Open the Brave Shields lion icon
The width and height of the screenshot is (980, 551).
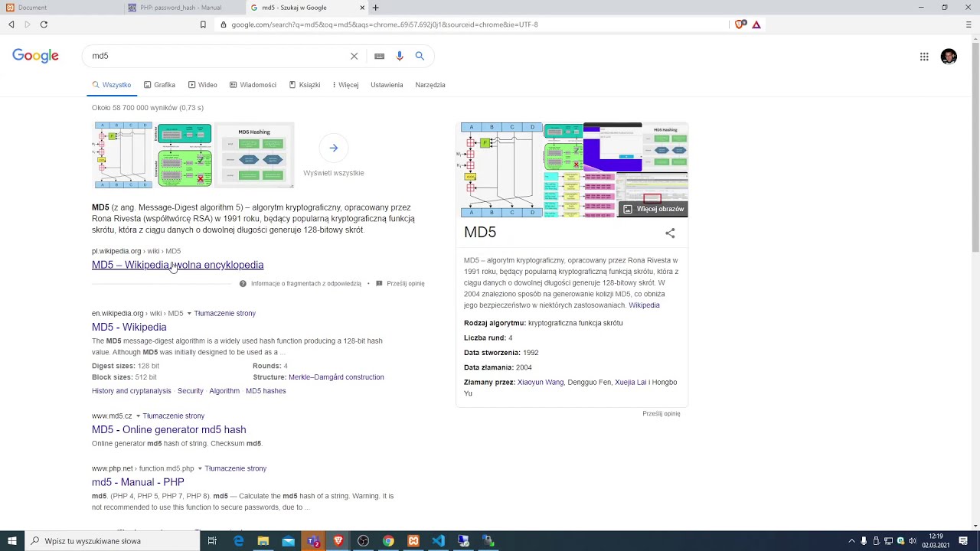(740, 24)
